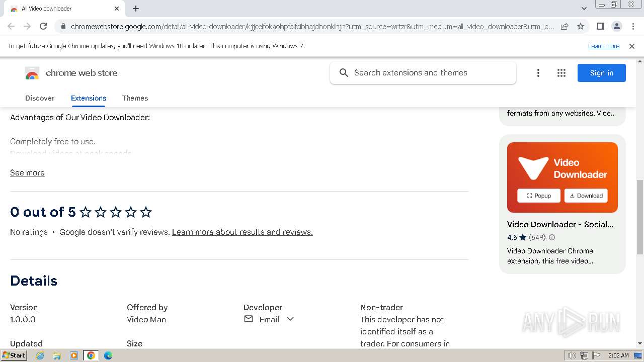This screenshot has height=362, width=644.
Task: Open the Windows Start menu
Action: (14, 355)
